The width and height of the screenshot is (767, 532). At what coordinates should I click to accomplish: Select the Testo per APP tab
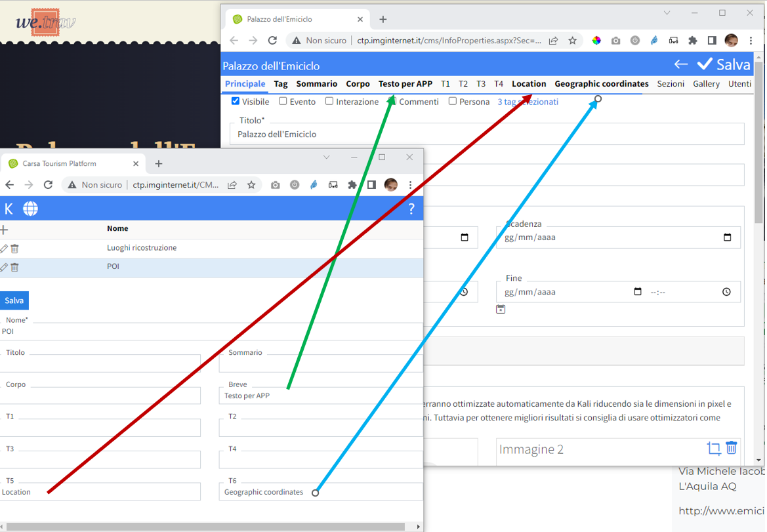405,83
